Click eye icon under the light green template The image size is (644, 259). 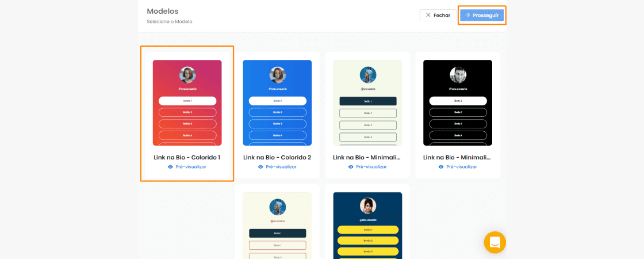pyautogui.click(x=351, y=167)
